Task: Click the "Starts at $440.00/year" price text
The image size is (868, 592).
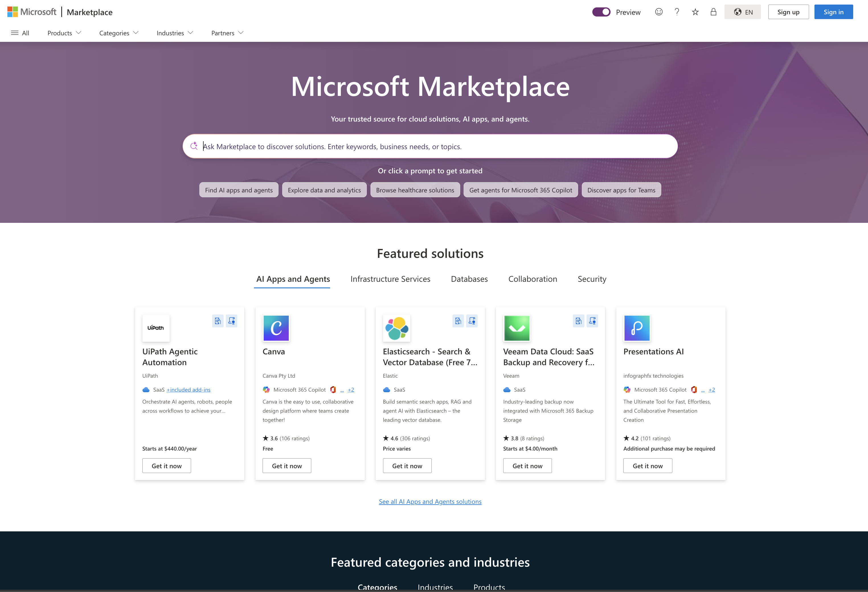Action: (x=169, y=449)
